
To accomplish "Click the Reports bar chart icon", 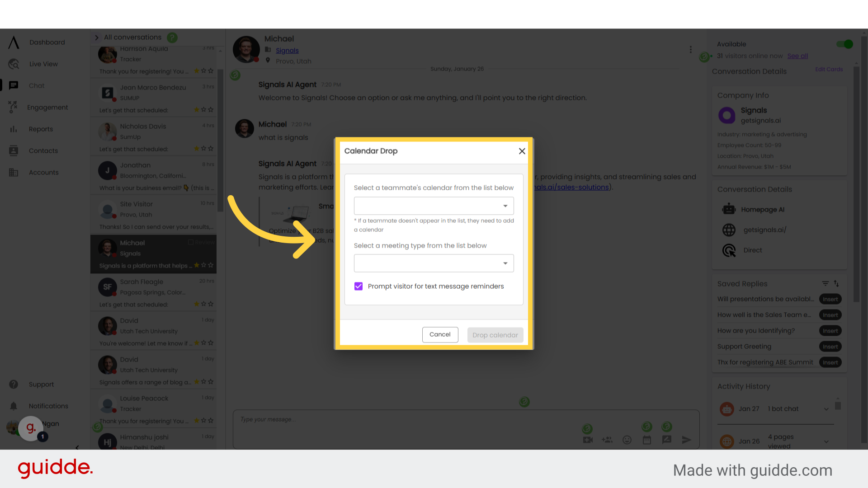I will coord(14,129).
